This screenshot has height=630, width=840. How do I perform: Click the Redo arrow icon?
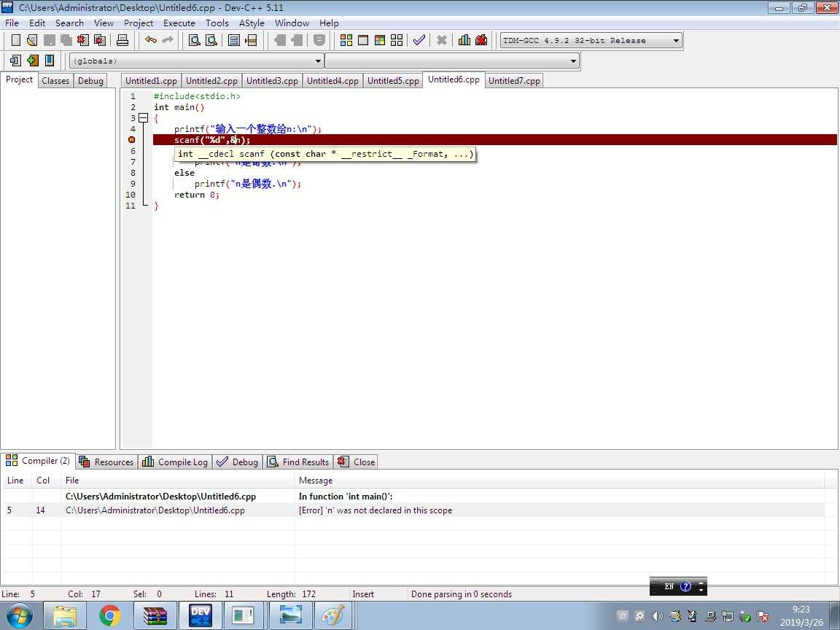click(x=168, y=40)
